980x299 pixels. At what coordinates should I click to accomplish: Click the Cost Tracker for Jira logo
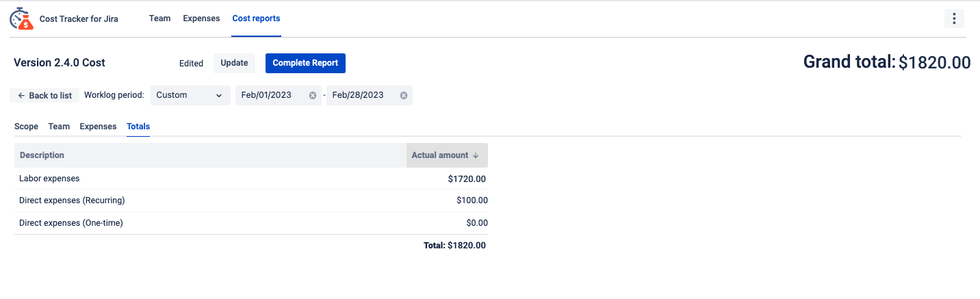21,19
